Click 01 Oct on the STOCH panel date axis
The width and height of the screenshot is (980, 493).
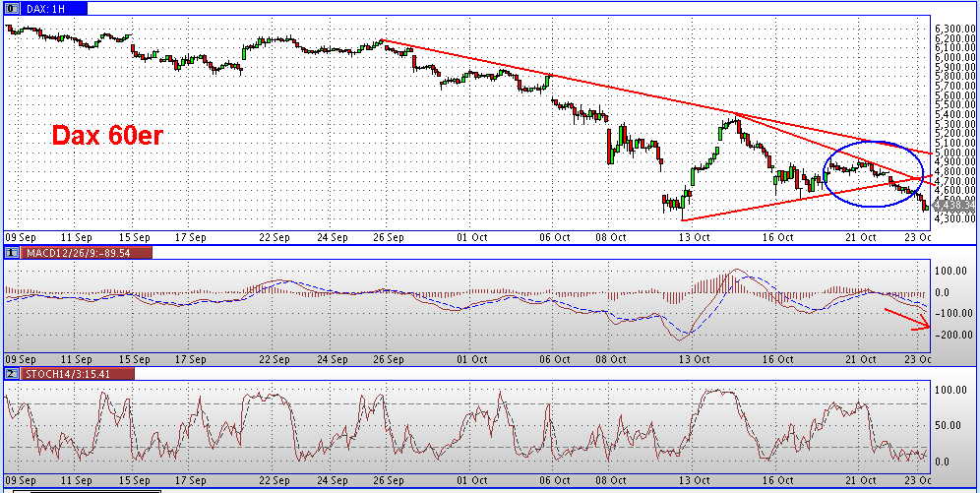(x=471, y=482)
